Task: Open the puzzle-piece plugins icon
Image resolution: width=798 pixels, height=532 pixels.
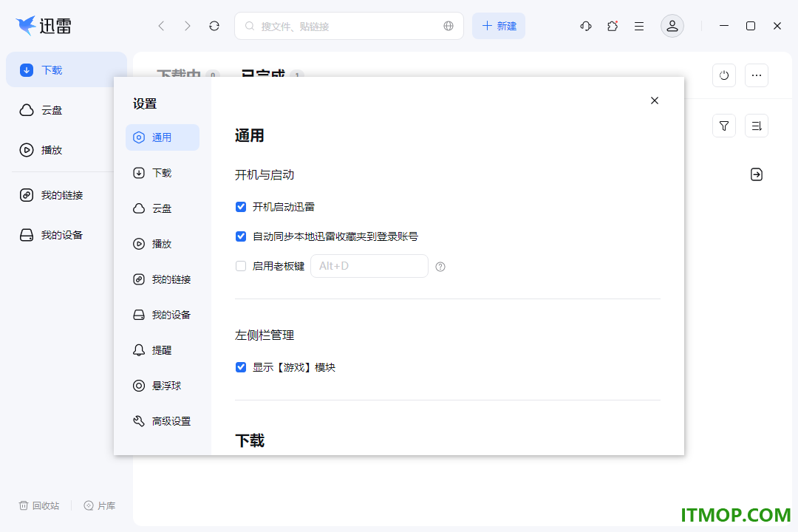Action: click(613, 26)
